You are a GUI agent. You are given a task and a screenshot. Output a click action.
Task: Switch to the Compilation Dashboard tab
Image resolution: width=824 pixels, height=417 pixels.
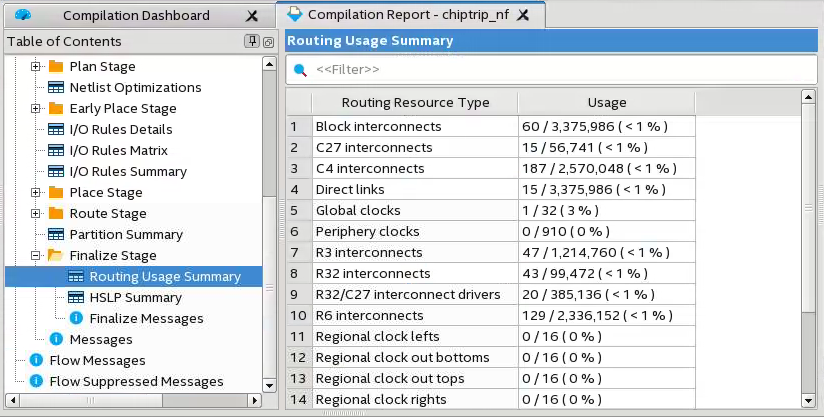(x=136, y=15)
